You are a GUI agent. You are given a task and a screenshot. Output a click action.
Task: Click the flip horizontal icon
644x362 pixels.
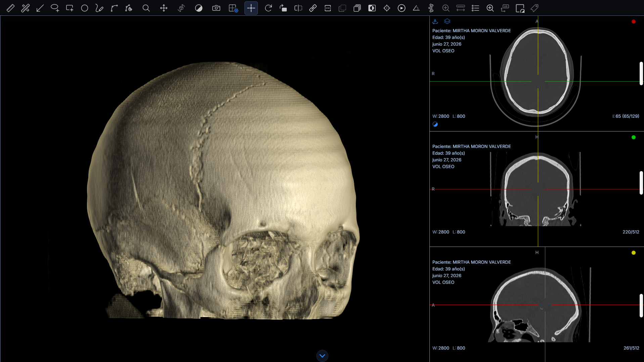(298, 8)
